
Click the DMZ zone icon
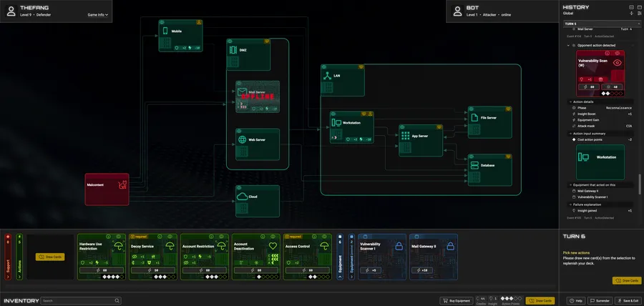[233, 50]
